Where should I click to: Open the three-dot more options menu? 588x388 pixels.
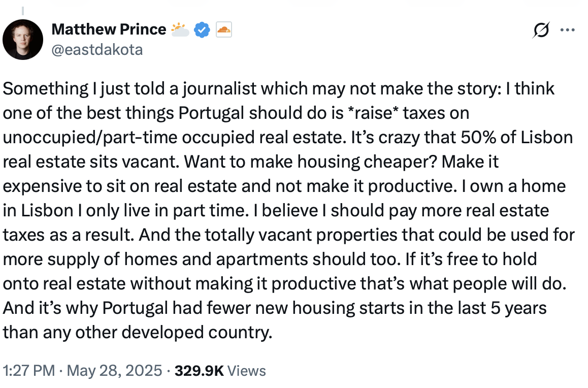coord(567,30)
